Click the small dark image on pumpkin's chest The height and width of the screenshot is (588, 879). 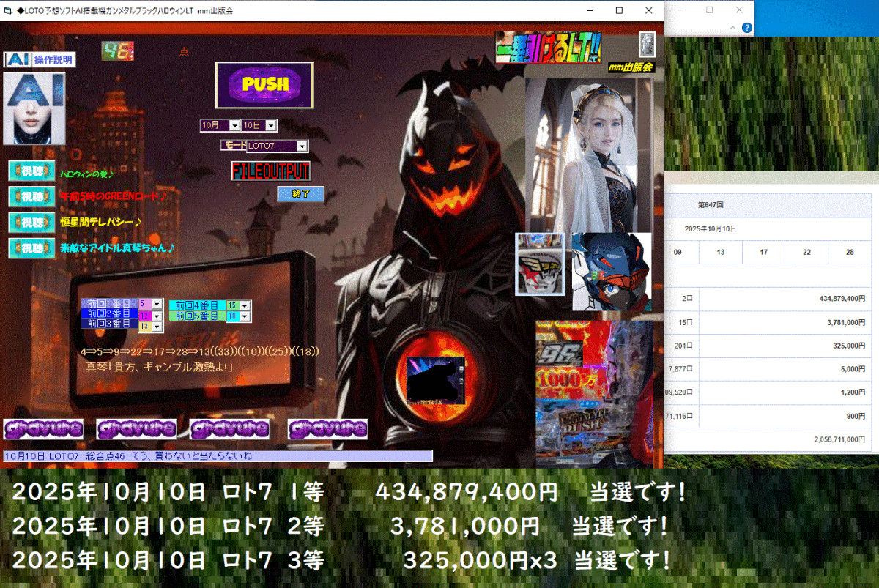click(437, 382)
